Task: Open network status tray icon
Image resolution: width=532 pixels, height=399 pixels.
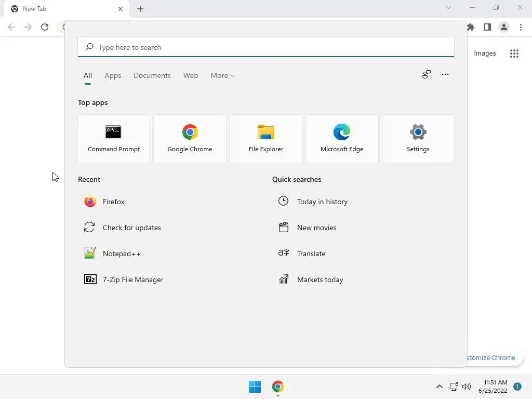Action: [x=454, y=387]
